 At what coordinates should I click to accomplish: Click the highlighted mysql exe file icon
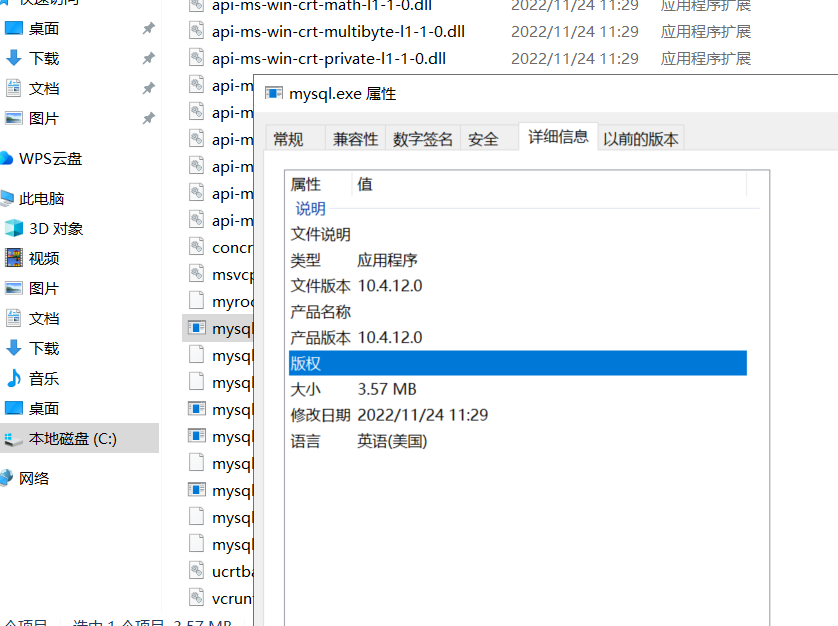(197, 328)
